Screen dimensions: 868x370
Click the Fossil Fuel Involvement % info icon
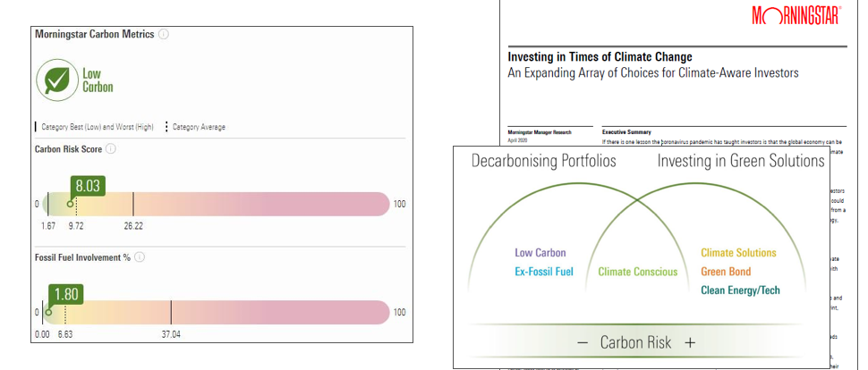(x=140, y=257)
